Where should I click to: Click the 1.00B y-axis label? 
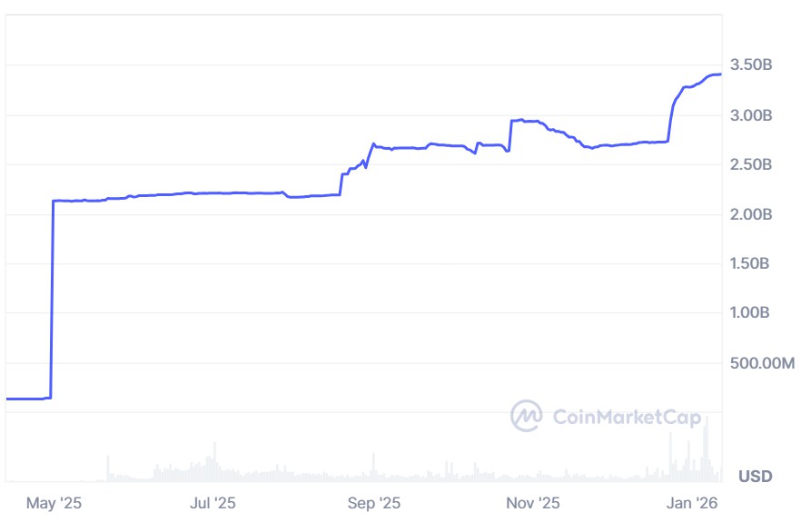tap(750, 313)
